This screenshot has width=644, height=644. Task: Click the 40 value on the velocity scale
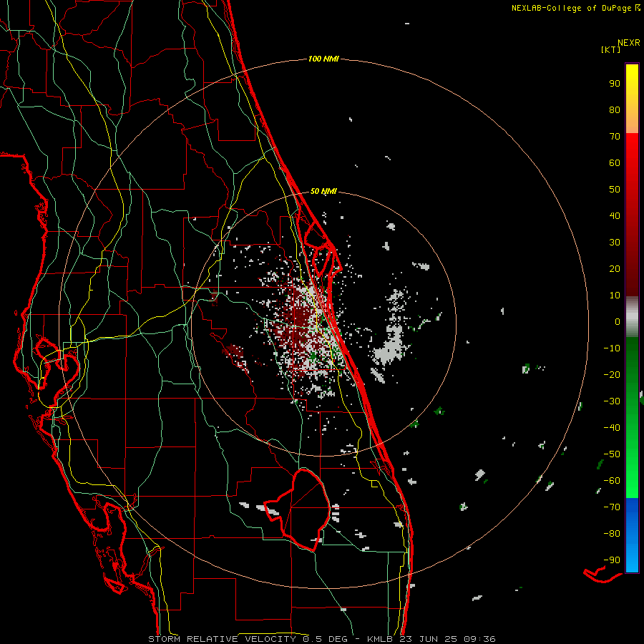tap(615, 215)
